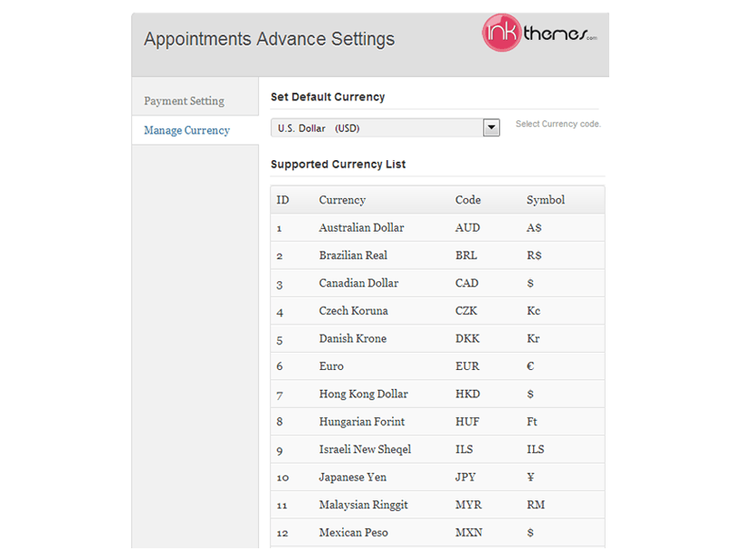Select the Australian Dollar row
Viewport: 736px width, 560px height.
pyautogui.click(x=361, y=228)
